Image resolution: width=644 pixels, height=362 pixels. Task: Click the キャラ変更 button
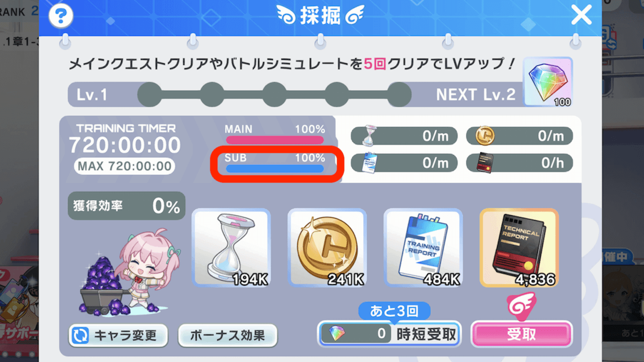point(118,335)
